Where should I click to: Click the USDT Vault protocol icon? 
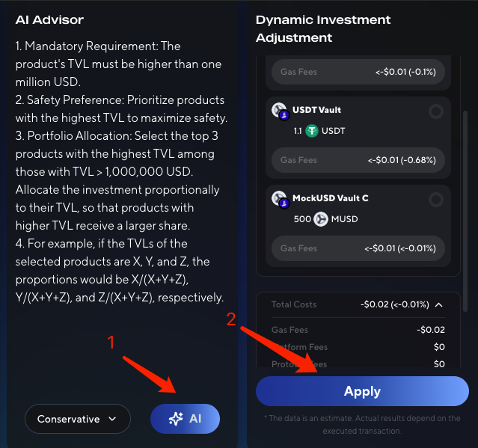coord(281,111)
